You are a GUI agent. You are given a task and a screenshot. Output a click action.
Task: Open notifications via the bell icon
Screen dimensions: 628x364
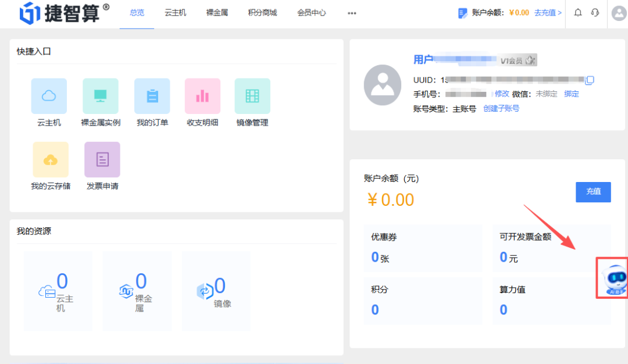[x=577, y=13]
